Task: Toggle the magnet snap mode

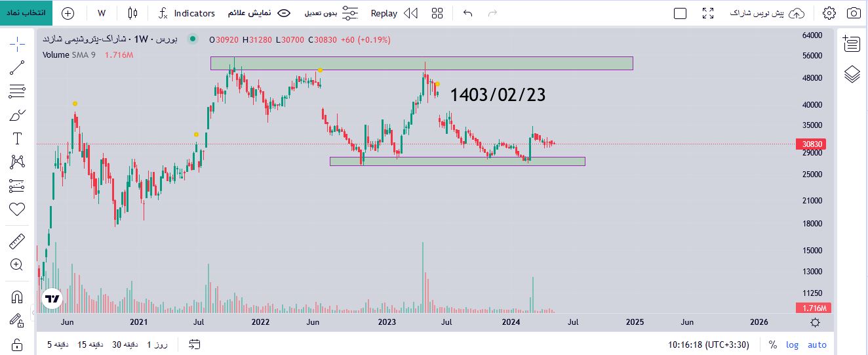Action: point(17,297)
